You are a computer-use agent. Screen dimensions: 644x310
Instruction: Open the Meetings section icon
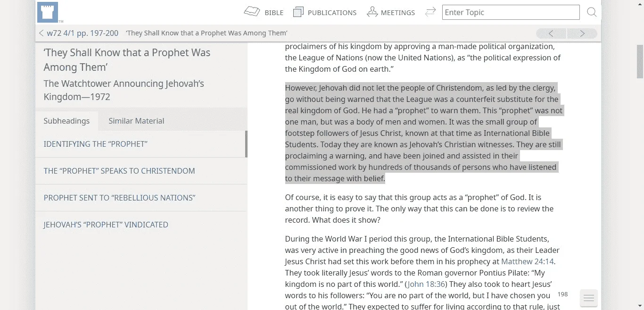pyautogui.click(x=372, y=12)
